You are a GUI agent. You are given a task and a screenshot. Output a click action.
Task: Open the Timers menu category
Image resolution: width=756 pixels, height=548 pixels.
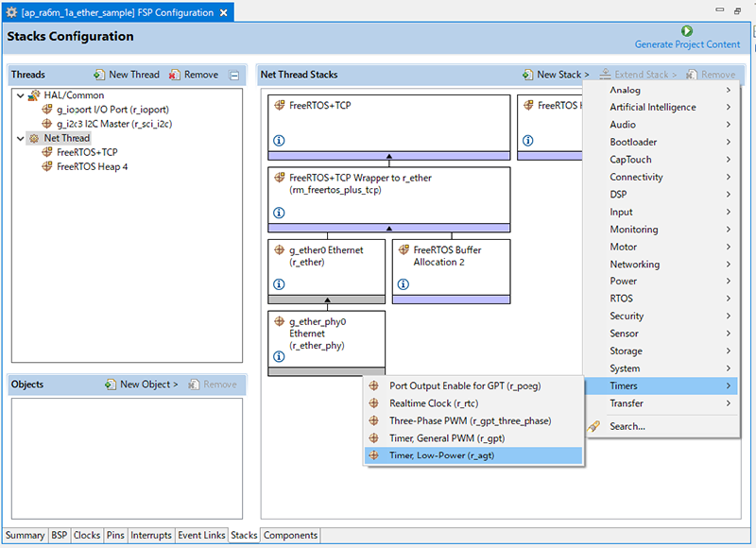tap(661, 385)
